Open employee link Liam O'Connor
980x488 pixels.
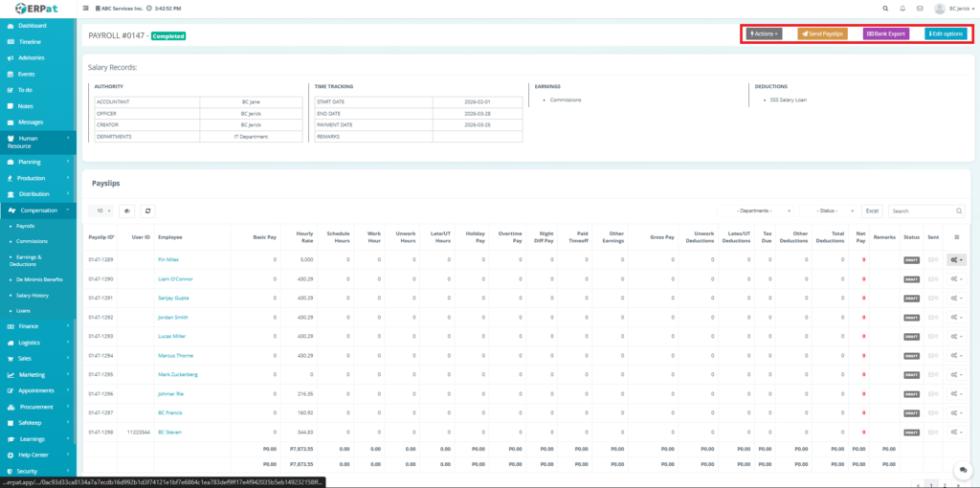(x=178, y=278)
